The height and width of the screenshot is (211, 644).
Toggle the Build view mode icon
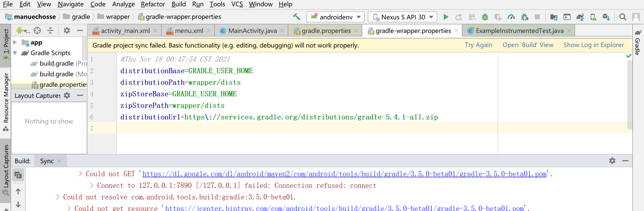pos(18,175)
